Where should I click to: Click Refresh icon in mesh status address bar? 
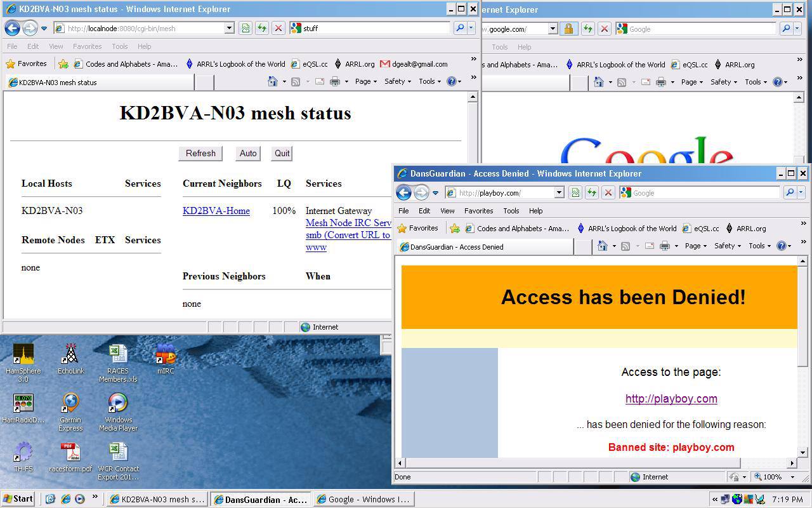(261, 28)
